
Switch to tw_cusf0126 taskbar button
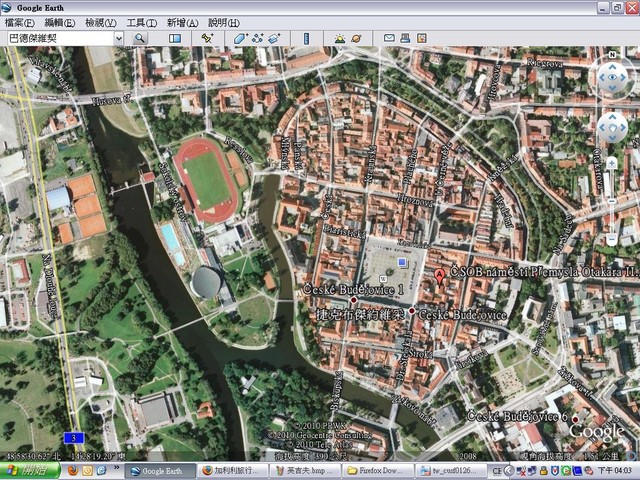450,471
